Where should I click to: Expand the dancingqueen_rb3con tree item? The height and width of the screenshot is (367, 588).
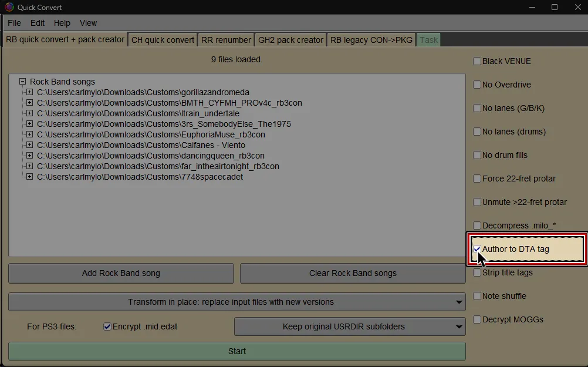click(x=29, y=155)
